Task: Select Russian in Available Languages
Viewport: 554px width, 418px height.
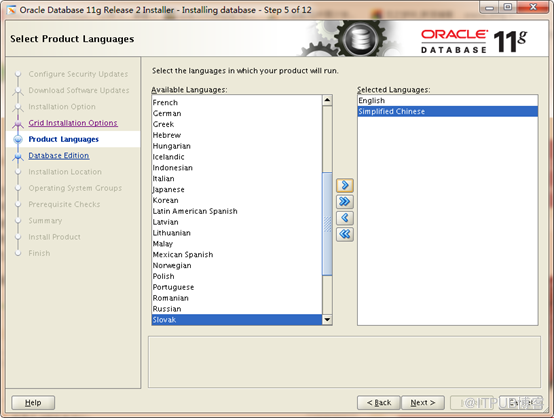Action: point(237,309)
